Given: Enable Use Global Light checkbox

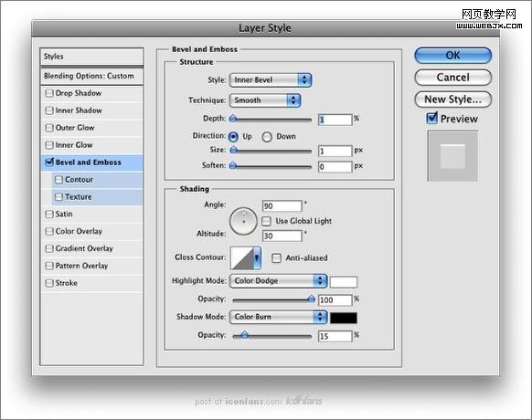Looking at the screenshot, I should tap(267, 221).
